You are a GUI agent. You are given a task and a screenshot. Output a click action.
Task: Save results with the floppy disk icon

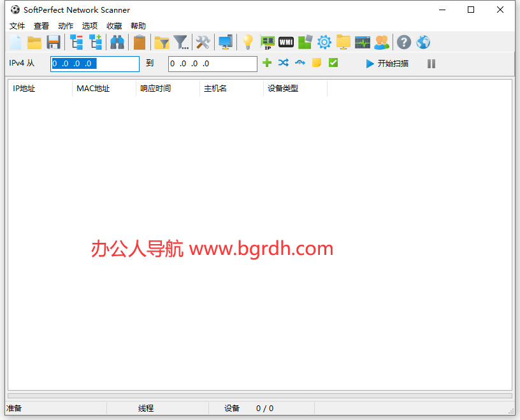[54, 43]
